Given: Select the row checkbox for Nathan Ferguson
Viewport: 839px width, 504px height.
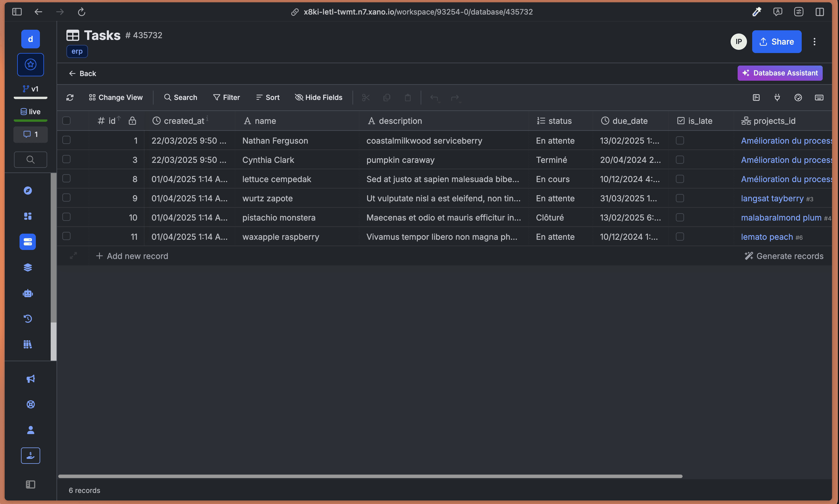Looking at the screenshot, I should tap(66, 140).
